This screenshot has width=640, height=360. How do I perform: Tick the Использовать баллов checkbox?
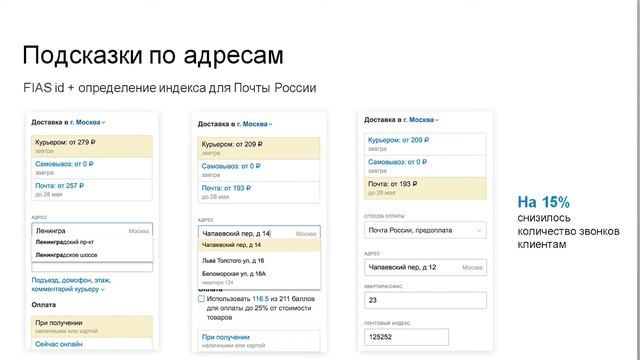pyautogui.click(x=201, y=299)
